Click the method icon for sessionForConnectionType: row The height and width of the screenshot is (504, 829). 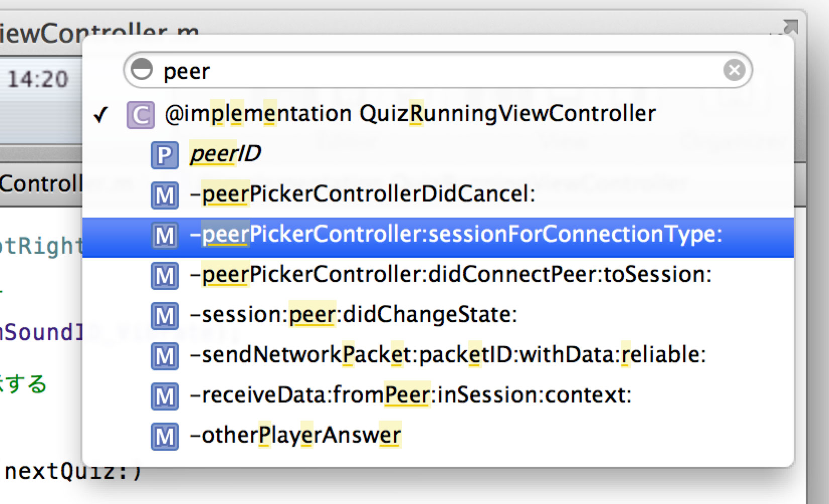point(164,236)
